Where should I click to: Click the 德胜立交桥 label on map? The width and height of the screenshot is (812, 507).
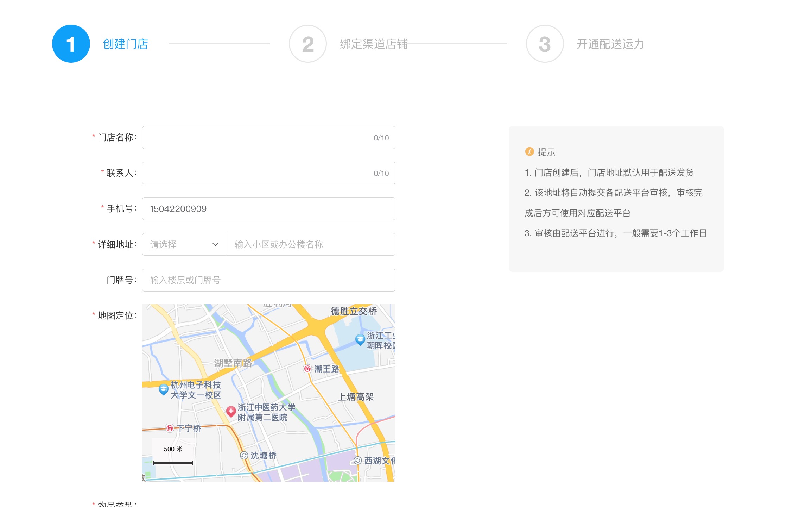point(354,311)
